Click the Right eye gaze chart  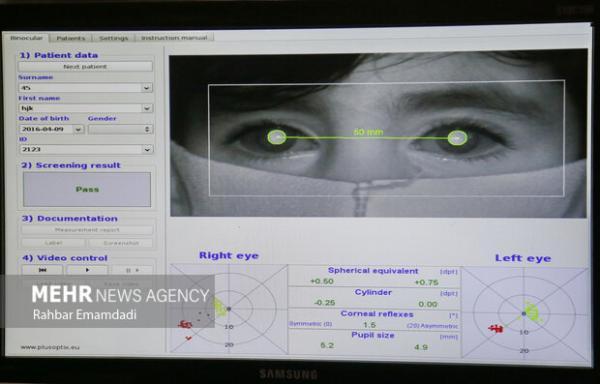click(228, 308)
